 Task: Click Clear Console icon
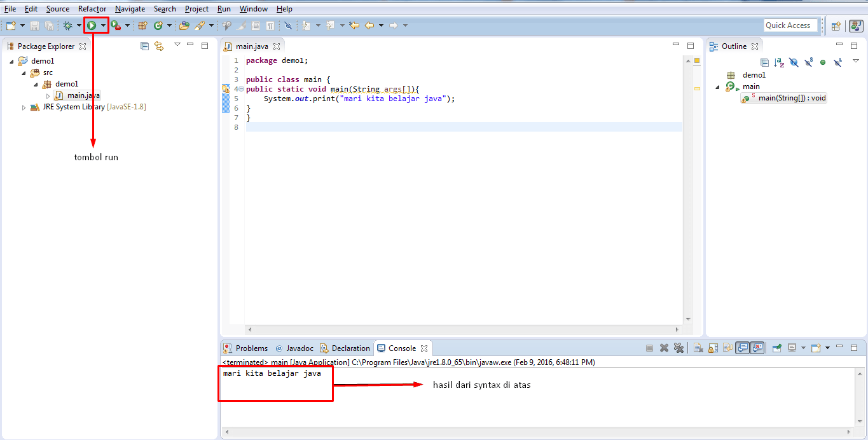(x=698, y=348)
